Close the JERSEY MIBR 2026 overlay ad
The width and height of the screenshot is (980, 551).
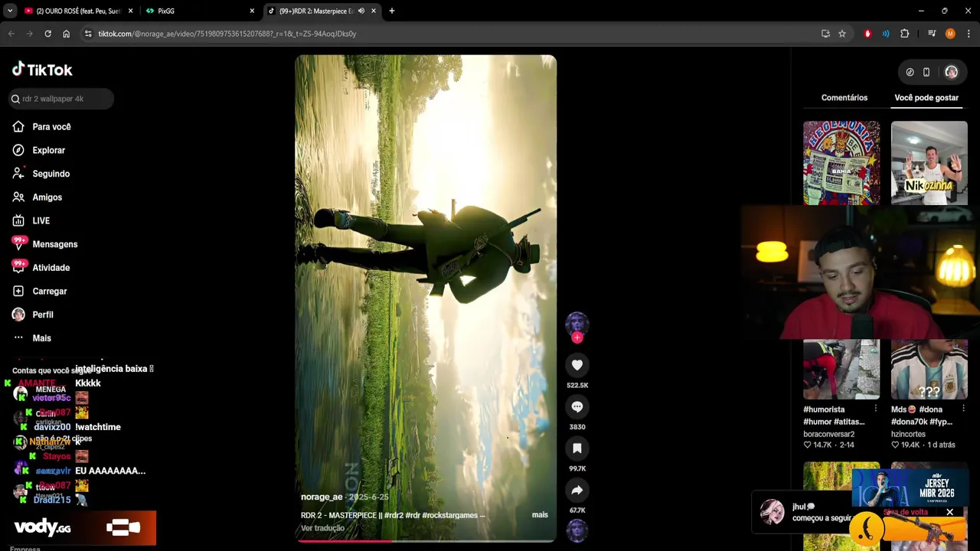click(949, 512)
